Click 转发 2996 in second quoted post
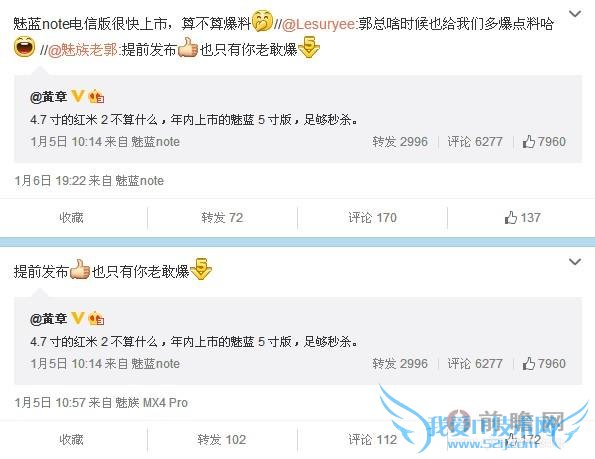This screenshot has height=459, width=595. (x=400, y=364)
